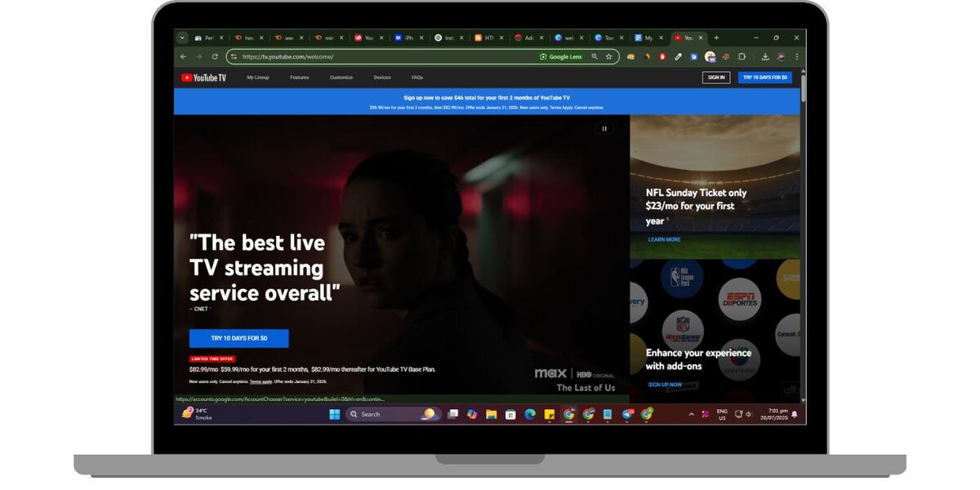Open Chrome three-dot menu
This screenshot has height=490, width=980.
click(796, 57)
